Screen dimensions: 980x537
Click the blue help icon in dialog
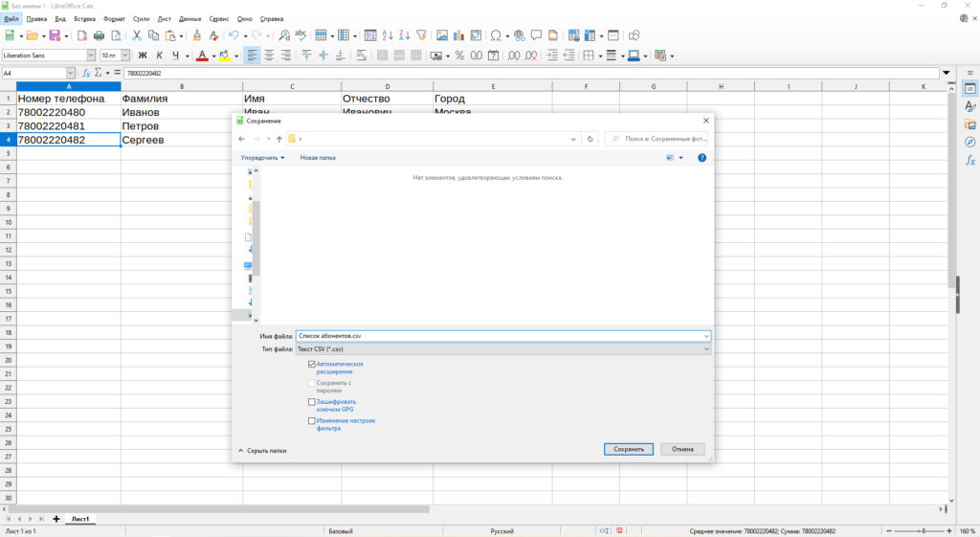(702, 157)
